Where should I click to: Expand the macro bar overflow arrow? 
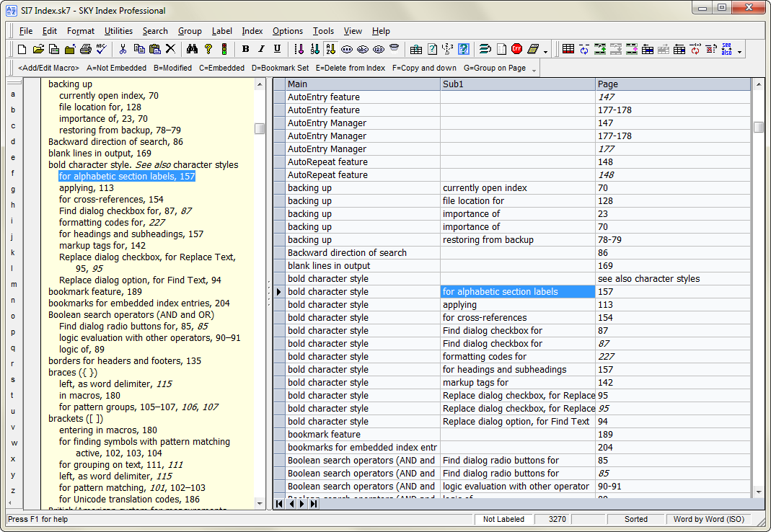(534, 70)
